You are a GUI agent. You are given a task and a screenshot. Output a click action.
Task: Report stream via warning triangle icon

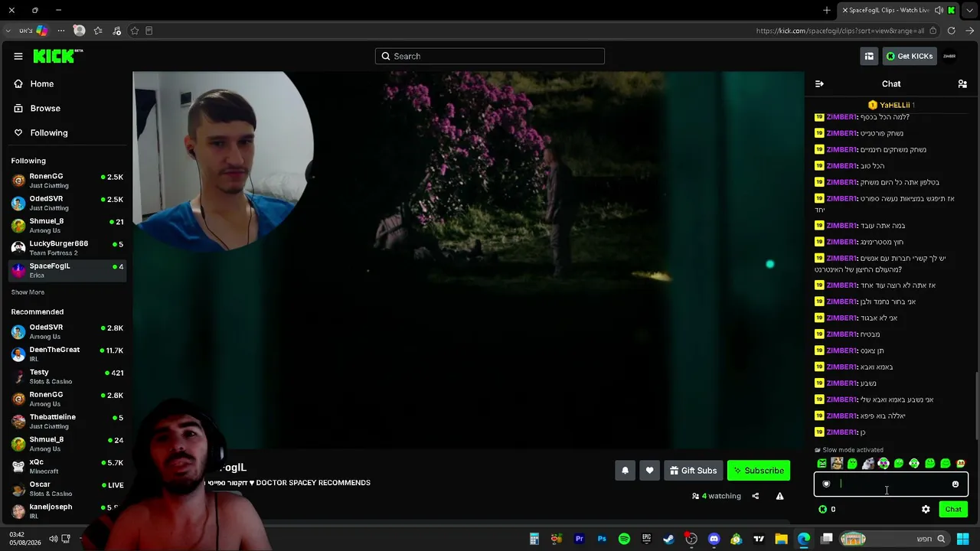(779, 496)
